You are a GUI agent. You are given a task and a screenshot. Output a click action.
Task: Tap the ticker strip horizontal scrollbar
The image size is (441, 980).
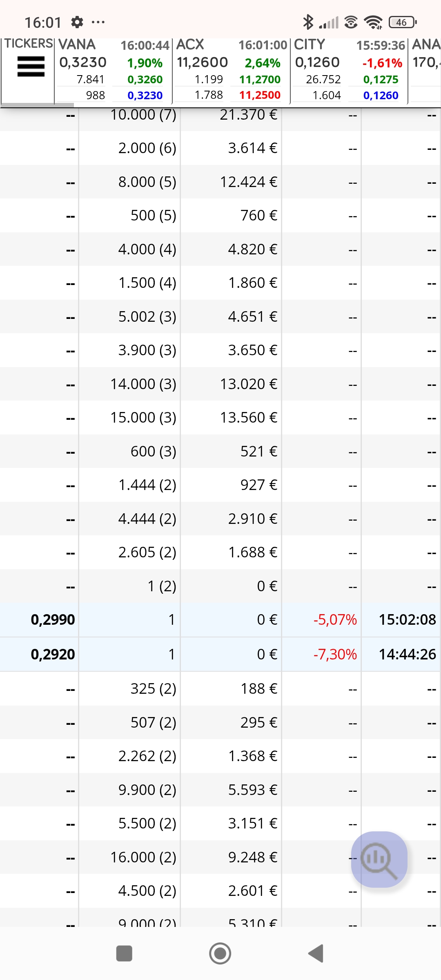tap(37, 105)
